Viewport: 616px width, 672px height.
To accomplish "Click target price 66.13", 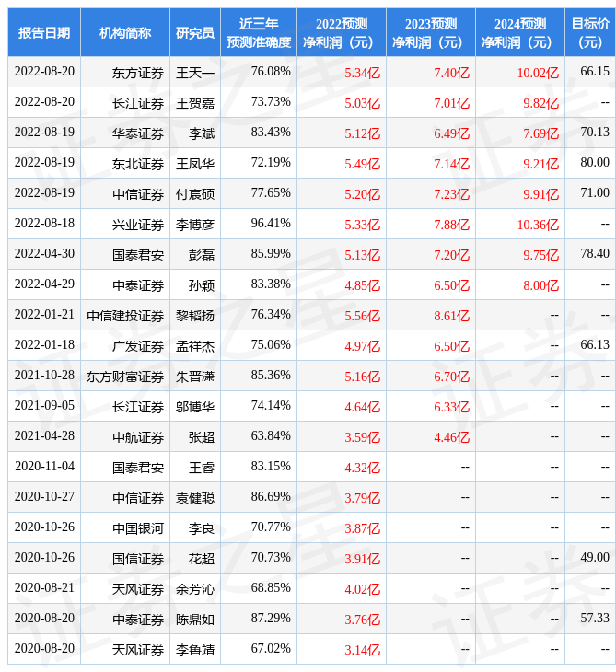I will 595,345.
